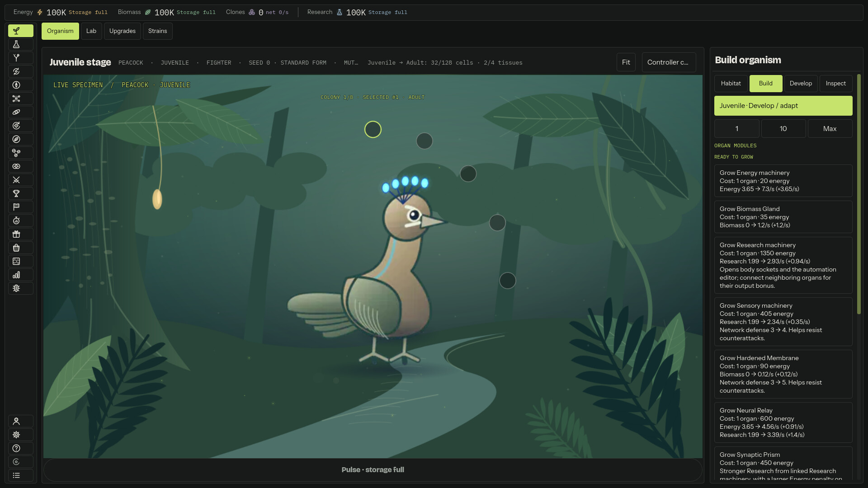Open the trophy achievements sidebar icon
Image resolution: width=868 pixels, height=488 pixels.
click(20, 193)
